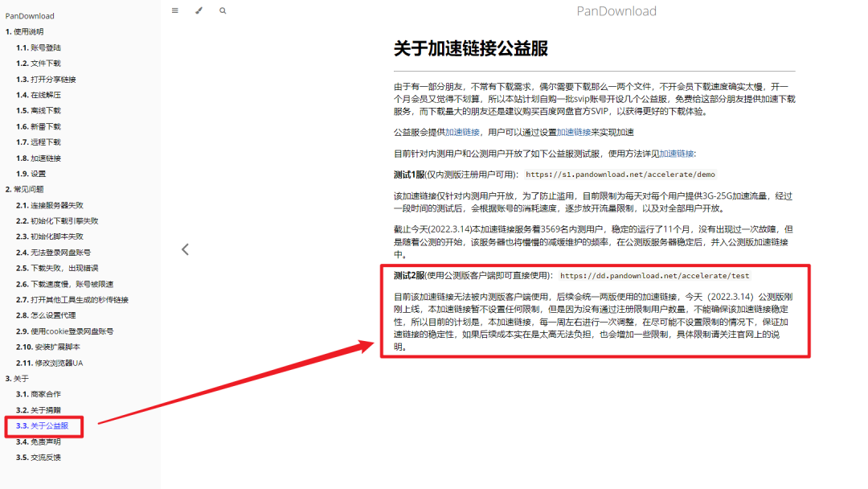Open section 2.4. 无法登录网盘账号
Screen dimensions: 868x489
[53, 252]
